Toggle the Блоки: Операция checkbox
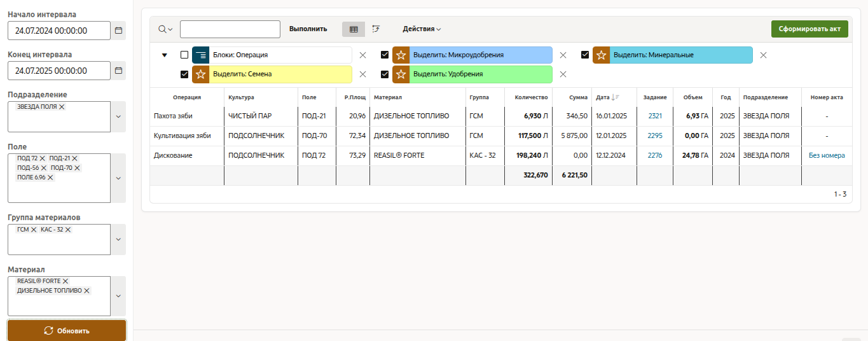Viewport: 868px width, 341px height. 184,55
